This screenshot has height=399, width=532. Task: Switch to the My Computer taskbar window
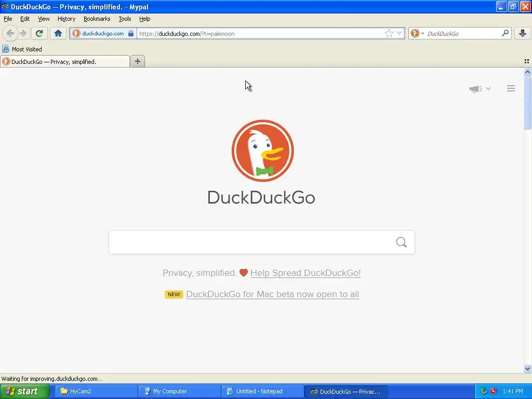179,391
